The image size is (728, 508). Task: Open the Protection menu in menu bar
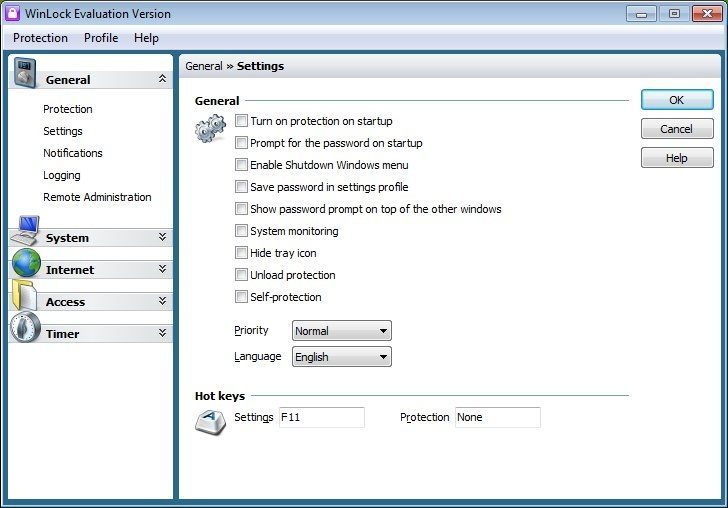click(40, 38)
